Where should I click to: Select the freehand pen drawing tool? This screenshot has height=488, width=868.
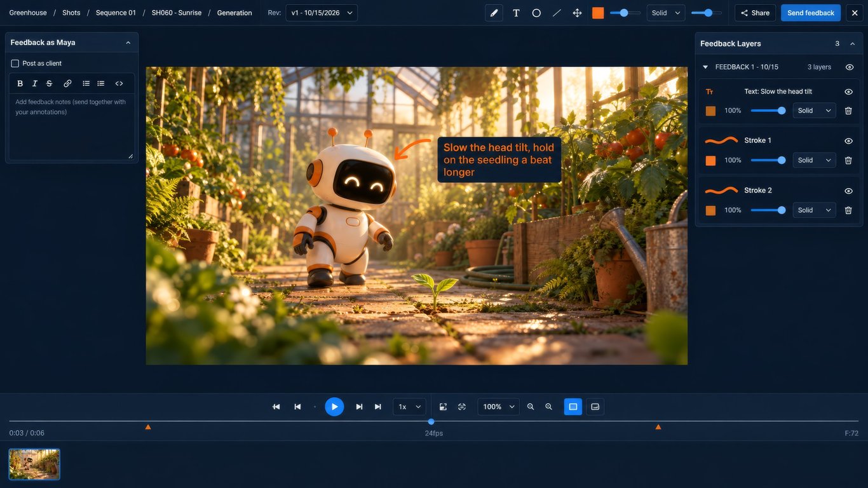pos(494,13)
